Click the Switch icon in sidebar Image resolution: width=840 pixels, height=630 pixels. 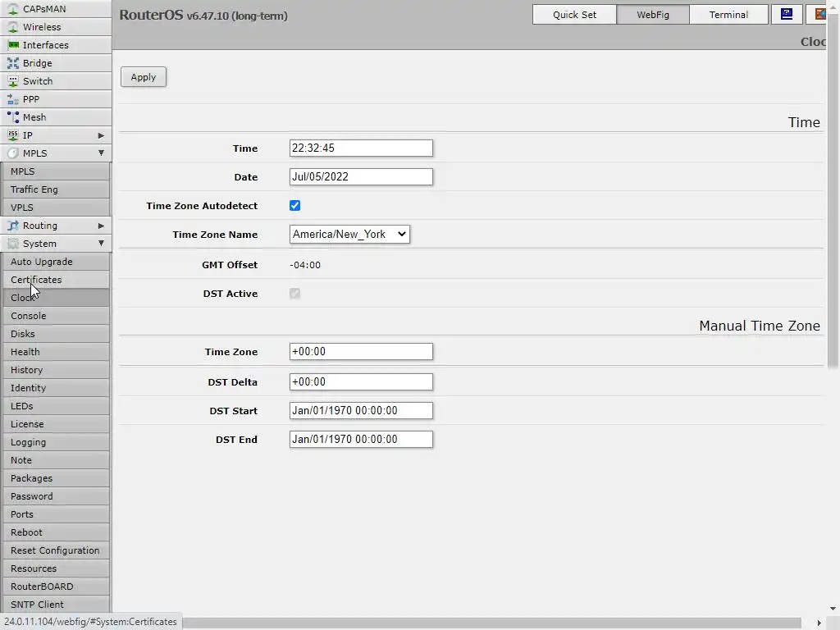tap(13, 81)
